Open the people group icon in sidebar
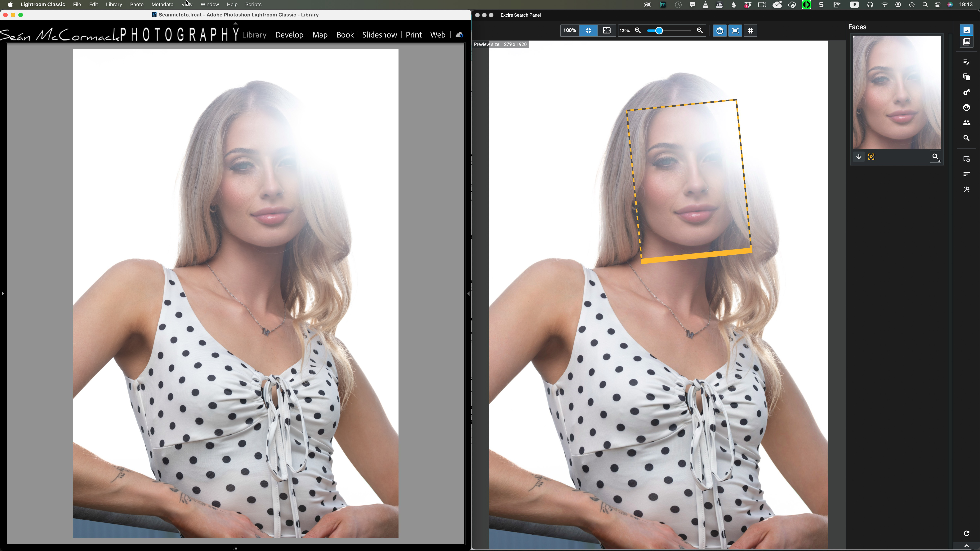980x551 pixels. (x=966, y=123)
